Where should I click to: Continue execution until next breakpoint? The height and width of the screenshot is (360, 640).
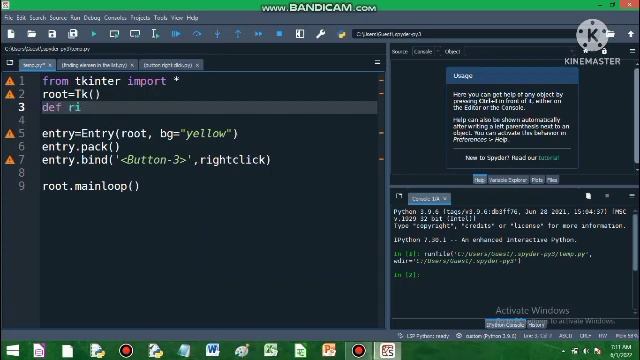tap(259, 34)
